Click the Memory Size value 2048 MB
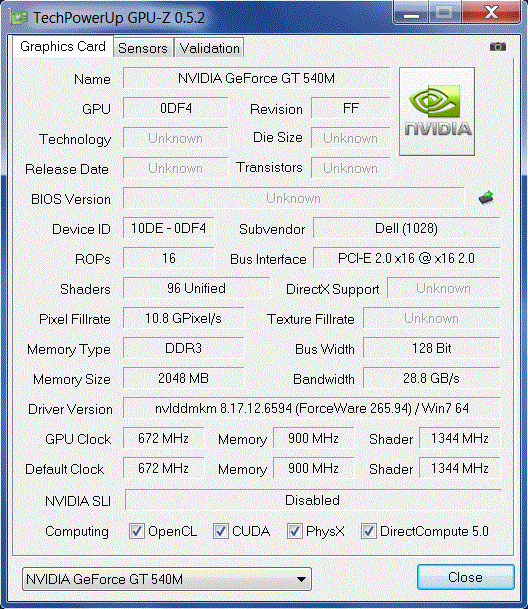The height and width of the screenshot is (609, 528). pos(183,378)
